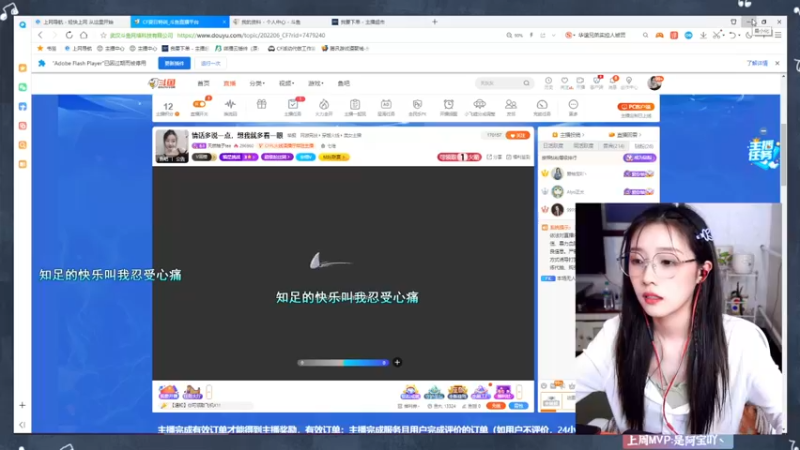Click the speedometer gauge toolbar icon

pos(542,104)
